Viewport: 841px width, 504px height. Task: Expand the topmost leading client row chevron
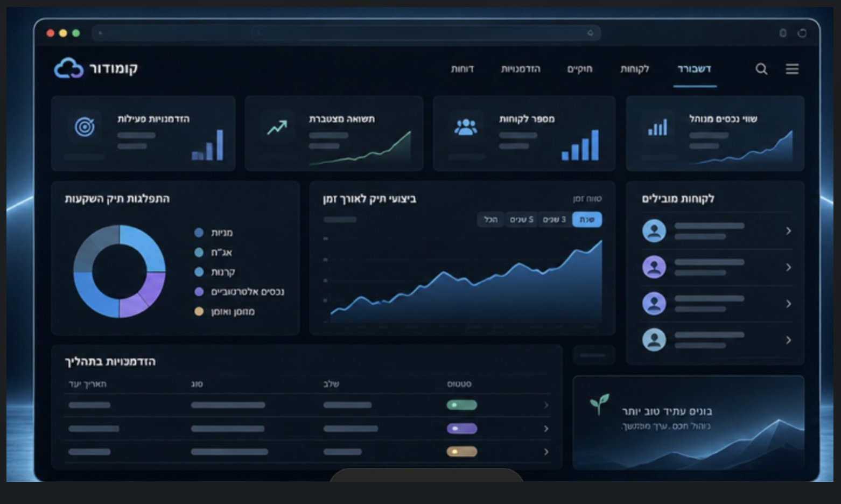[x=788, y=231]
